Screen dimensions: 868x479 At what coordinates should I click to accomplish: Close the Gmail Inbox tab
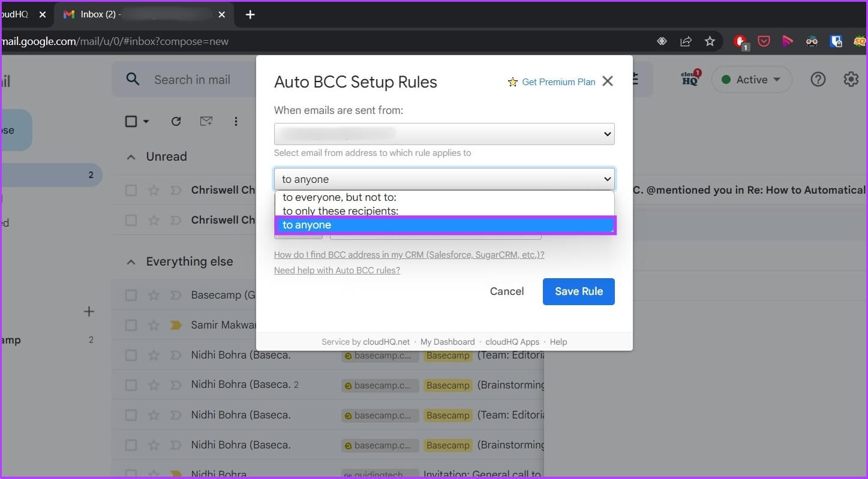tap(222, 14)
